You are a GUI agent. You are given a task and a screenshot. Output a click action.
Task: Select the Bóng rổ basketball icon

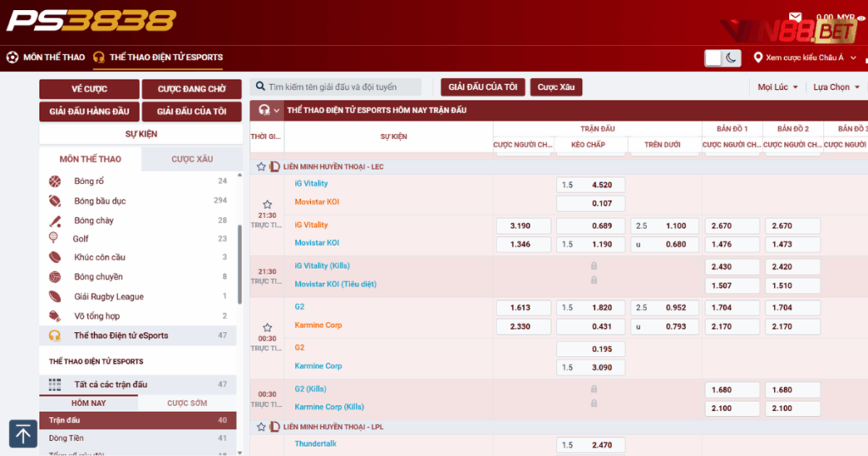coord(55,181)
